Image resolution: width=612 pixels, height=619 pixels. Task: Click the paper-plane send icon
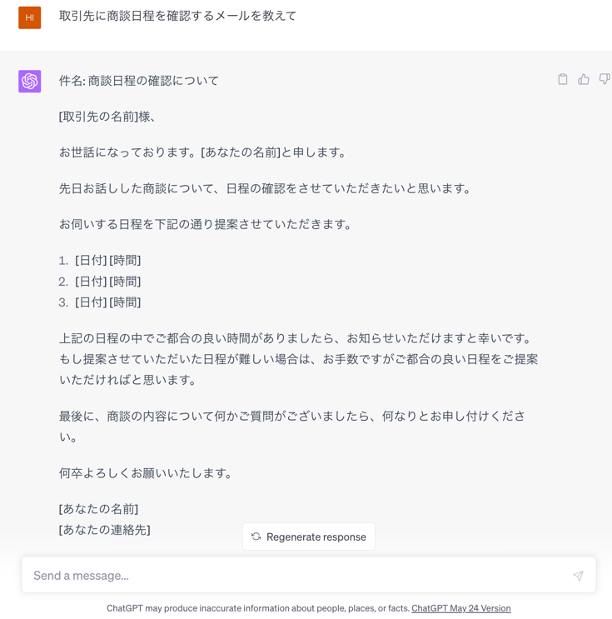(x=578, y=576)
